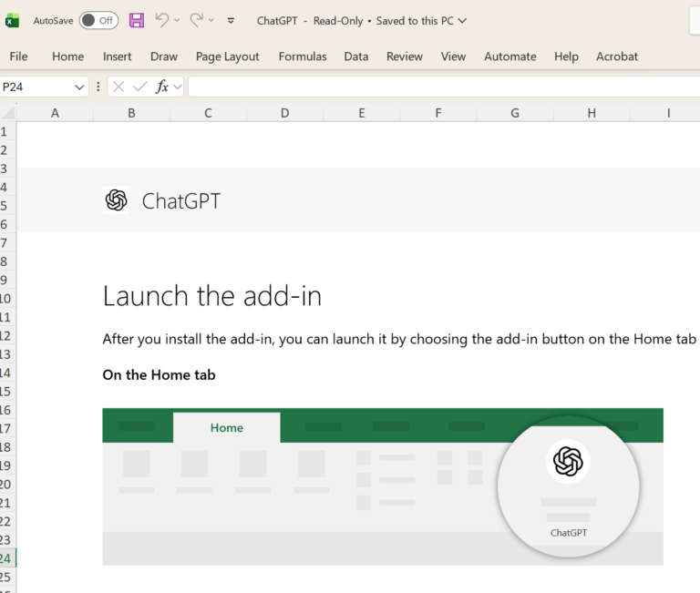Expand the file name saved-location chevron

(462, 21)
